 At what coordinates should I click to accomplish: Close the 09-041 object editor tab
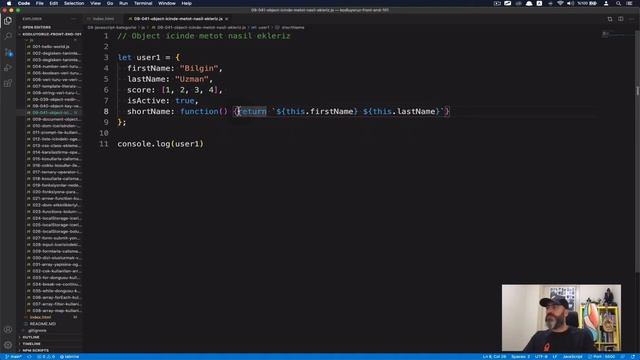click(227, 19)
